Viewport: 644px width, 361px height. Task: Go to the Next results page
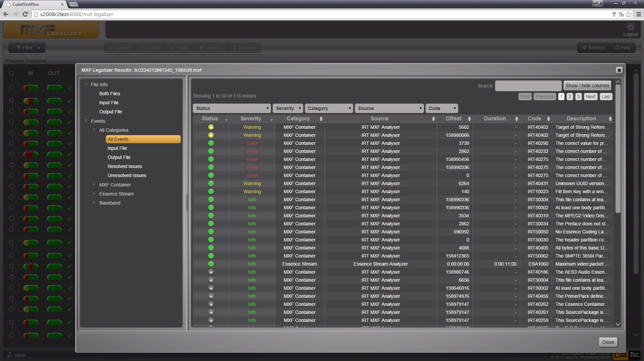pyautogui.click(x=590, y=97)
